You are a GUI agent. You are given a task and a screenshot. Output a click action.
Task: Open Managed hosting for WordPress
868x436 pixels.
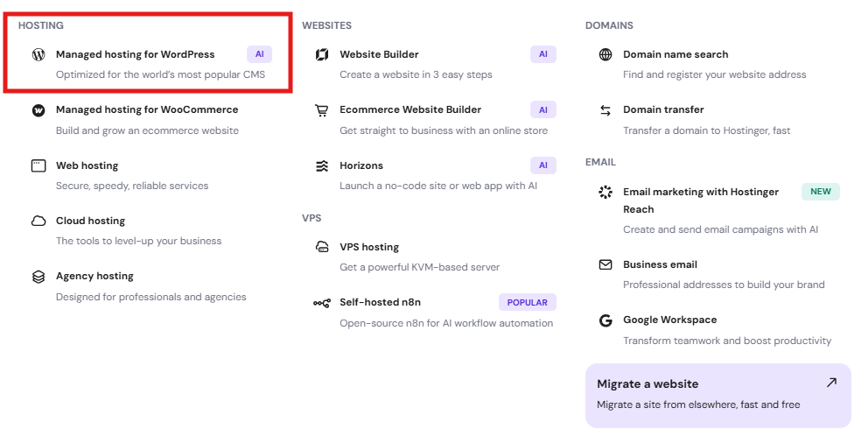pyautogui.click(x=135, y=54)
